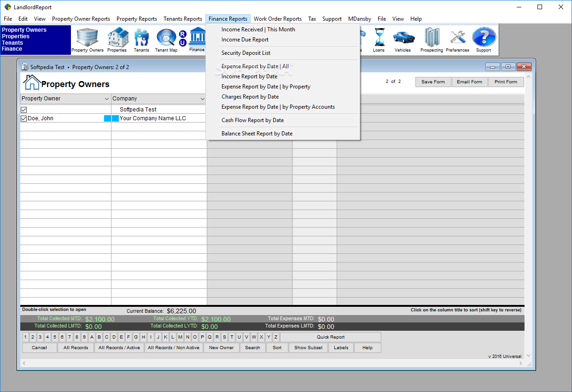Click the All Records button

click(x=76, y=348)
